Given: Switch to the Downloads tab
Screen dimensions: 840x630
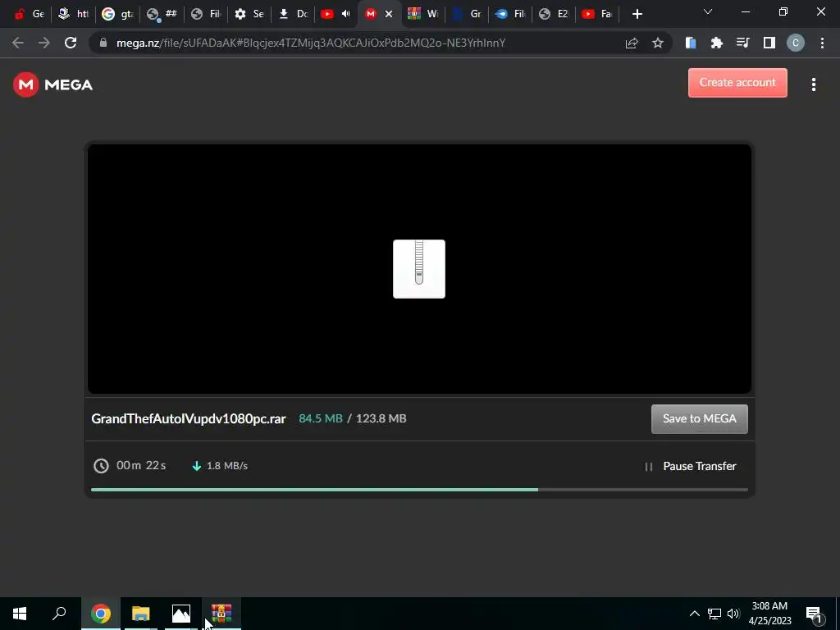Looking at the screenshot, I should pyautogui.click(x=294, y=14).
